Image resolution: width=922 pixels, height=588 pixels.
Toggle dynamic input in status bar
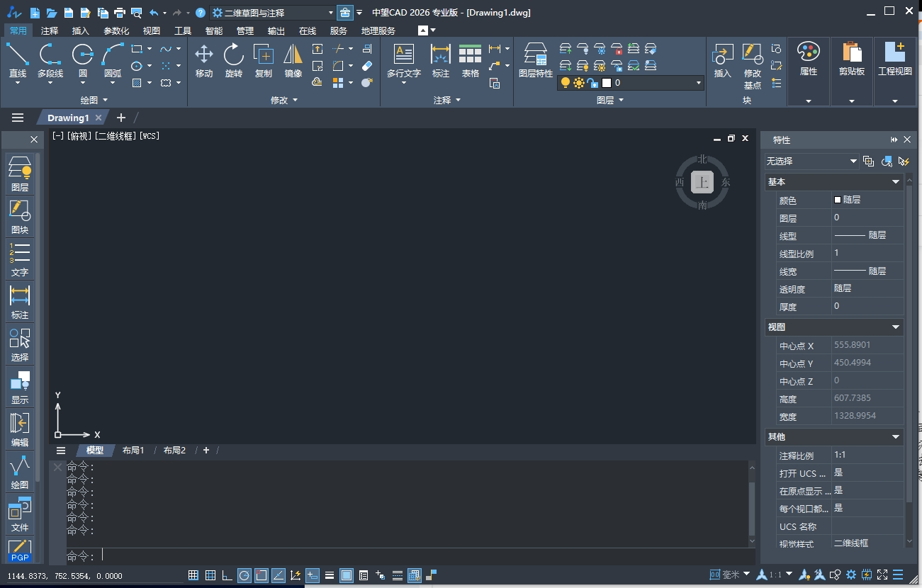(x=313, y=575)
